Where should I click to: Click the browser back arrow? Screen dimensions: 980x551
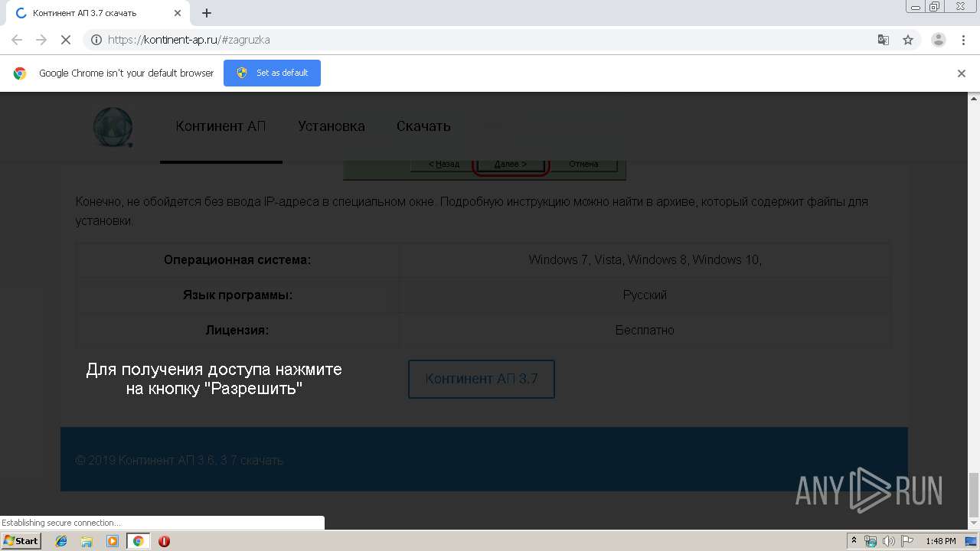click(x=17, y=40)
